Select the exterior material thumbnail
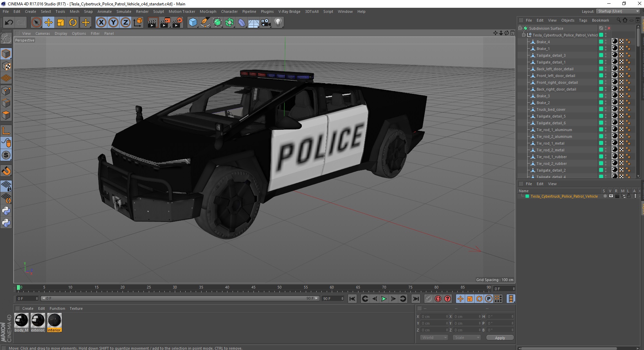The image size is (644, 350). coord(38,323)
